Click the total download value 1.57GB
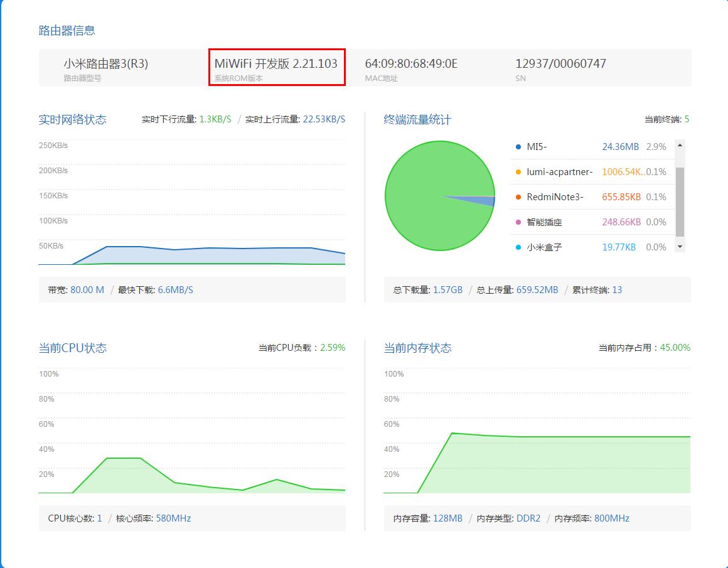Viewport: 728px width, 568px height. [447, 290]
